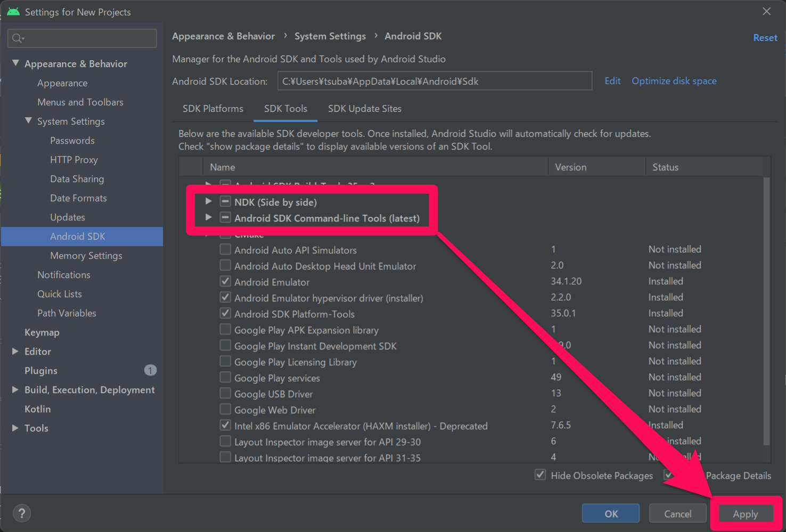Check the Google Web Driver box
786x532 pixels.
point(225,409)
